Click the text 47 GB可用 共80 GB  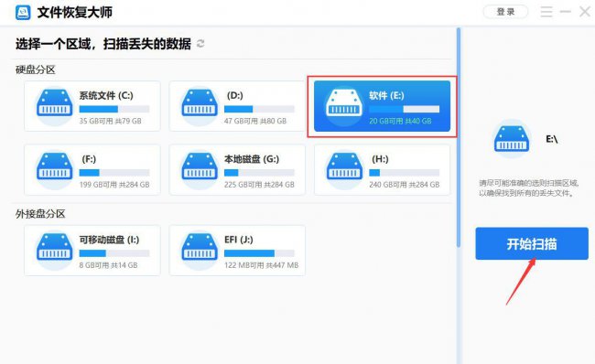point(255,121)
